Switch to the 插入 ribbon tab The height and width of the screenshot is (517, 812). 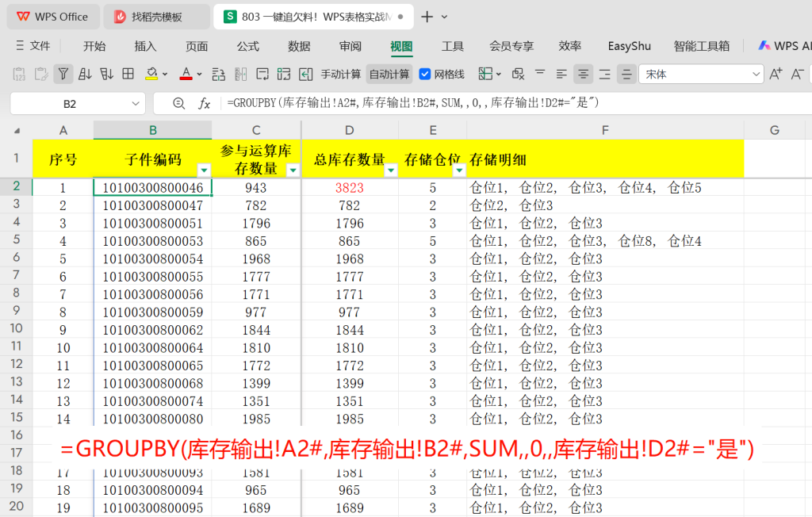click(146, 46)
